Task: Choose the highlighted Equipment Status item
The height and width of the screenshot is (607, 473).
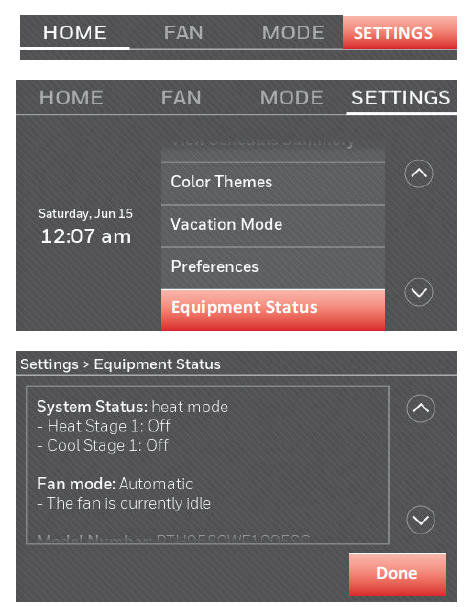Action: click(273, 310)
